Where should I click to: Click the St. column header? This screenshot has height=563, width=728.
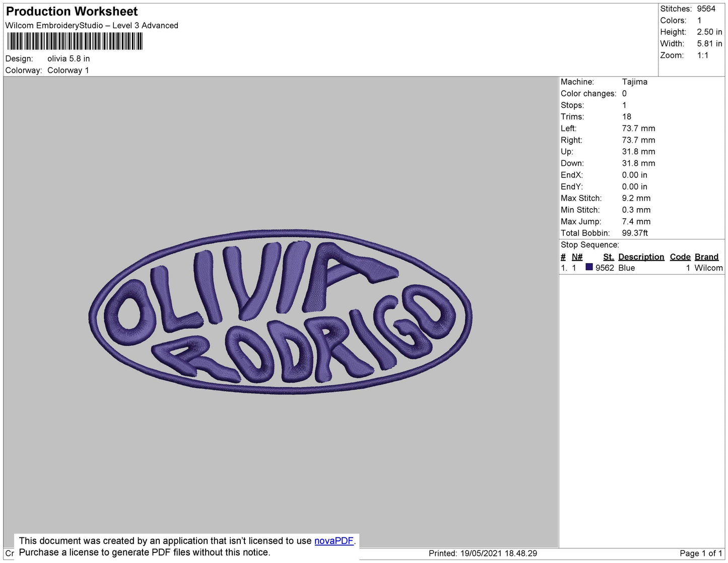pyautogui.click(x=609, y=257)
